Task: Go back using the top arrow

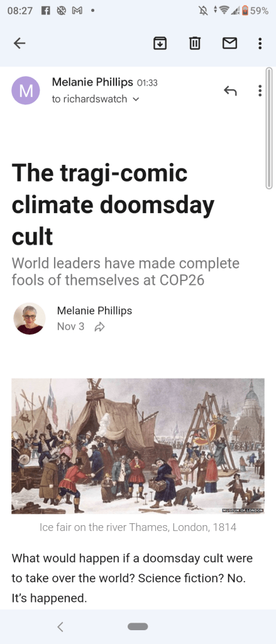Action: [19, 43]
